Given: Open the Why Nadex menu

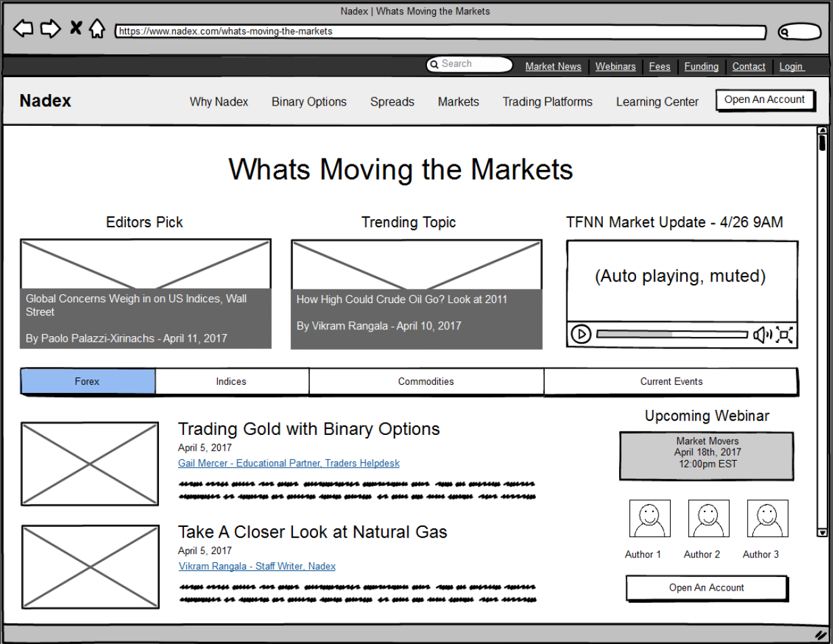Looking at the screenshot, I should point(219,101).
